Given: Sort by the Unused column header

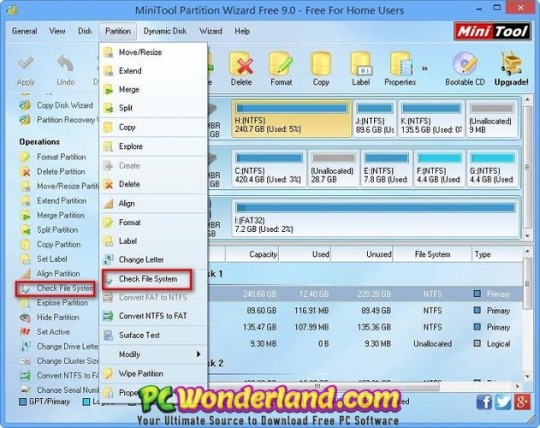Looking at the screenshot, I should (x=362, y=254).
